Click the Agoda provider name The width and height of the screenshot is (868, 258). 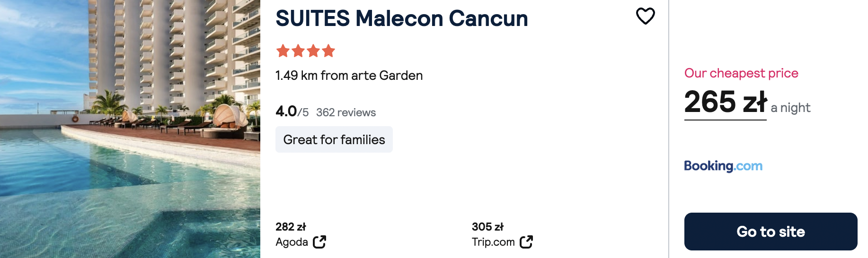pos(292,242)
